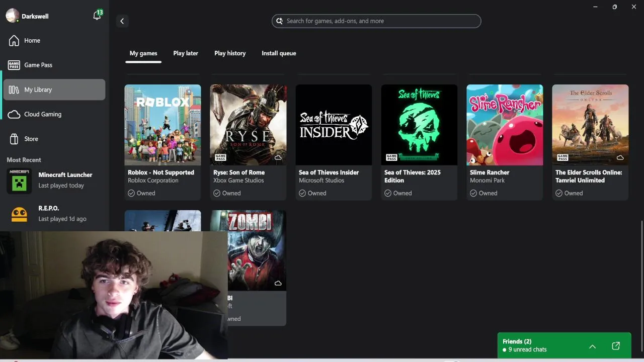Click the Darkswell profile avatar
Screen dimensions: 644x362
pos(12,16)
